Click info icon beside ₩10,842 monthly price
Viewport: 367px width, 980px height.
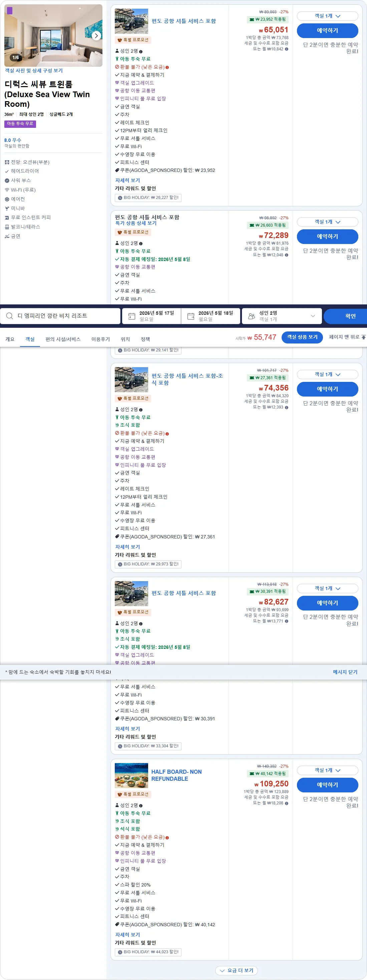point(286,49)
